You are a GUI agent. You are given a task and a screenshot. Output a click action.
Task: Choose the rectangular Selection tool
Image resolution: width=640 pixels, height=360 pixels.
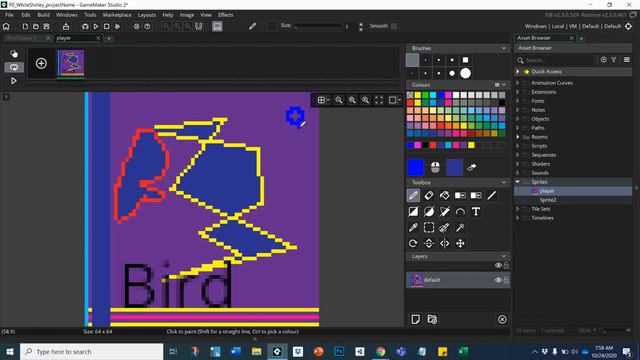(429, 227)
